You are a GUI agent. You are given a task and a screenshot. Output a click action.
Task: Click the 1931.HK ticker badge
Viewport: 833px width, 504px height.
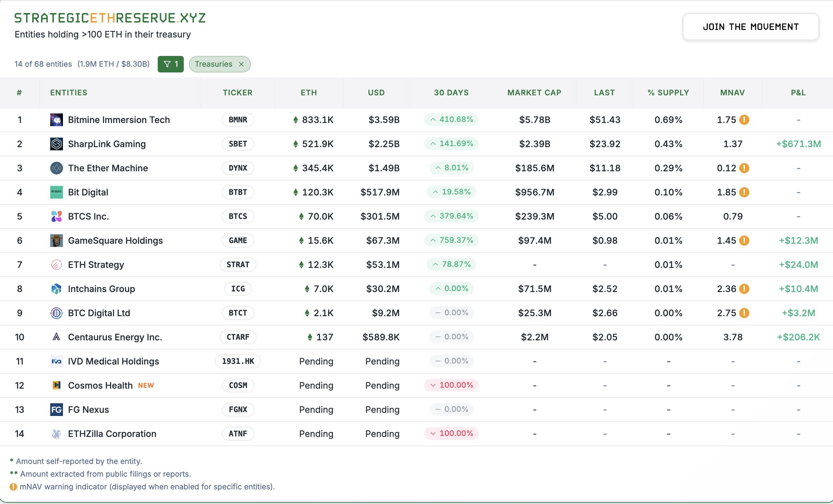pos(238,361)
